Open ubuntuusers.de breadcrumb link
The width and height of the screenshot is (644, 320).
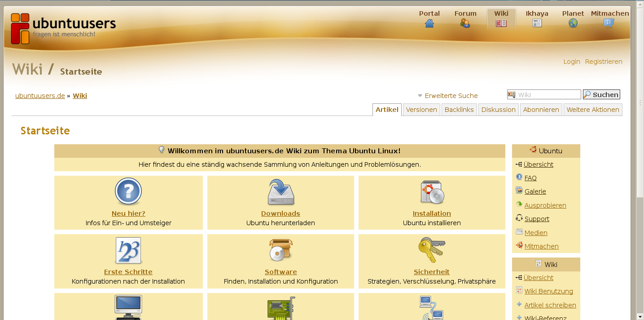click(40, 96)
